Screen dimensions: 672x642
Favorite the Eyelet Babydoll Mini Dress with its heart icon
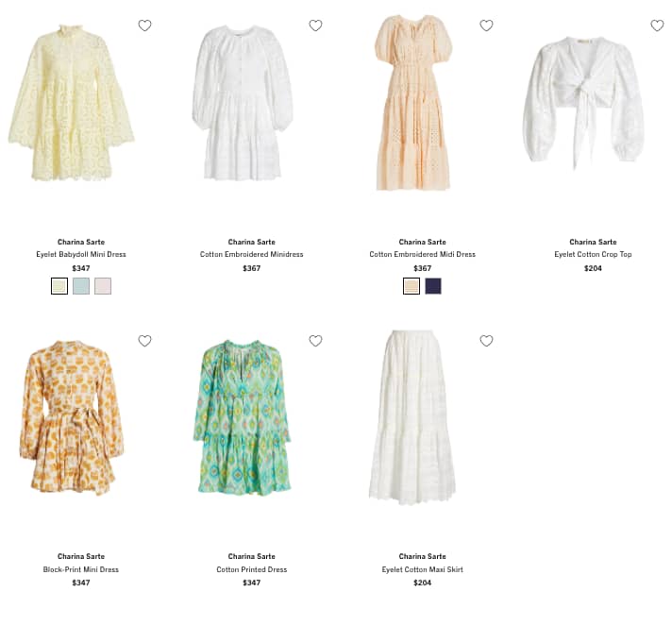click(x=144, y=25)
